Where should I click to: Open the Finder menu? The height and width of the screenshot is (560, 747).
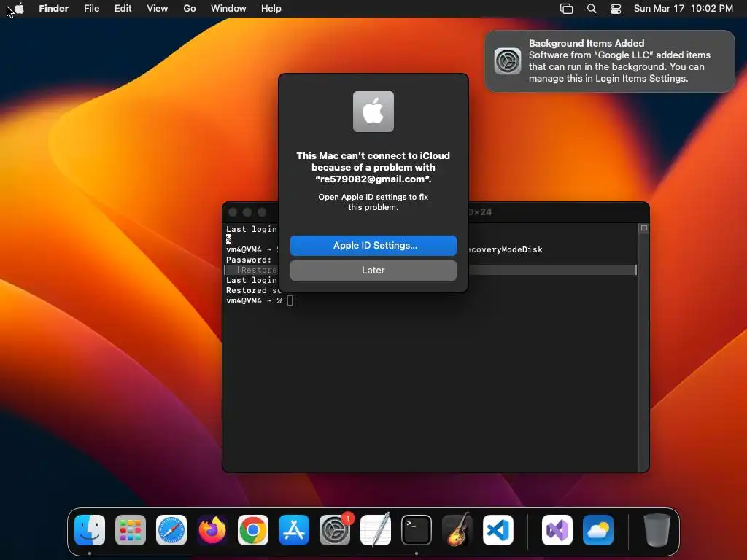coord(53,8)
